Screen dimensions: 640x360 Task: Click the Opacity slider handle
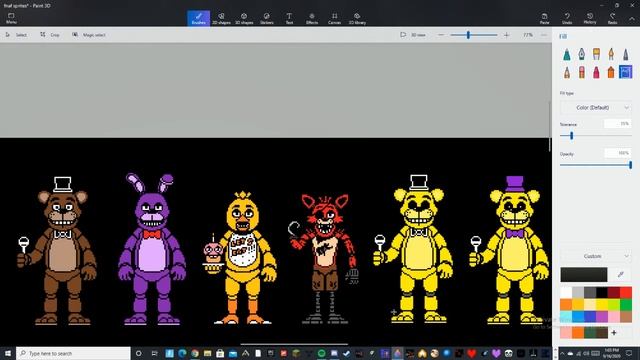(x=630, y=165)
